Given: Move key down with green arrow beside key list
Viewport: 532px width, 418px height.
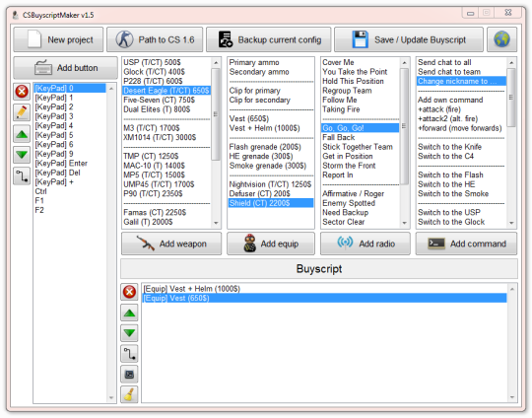Looking at the screenshot, I should click(22, 155).
